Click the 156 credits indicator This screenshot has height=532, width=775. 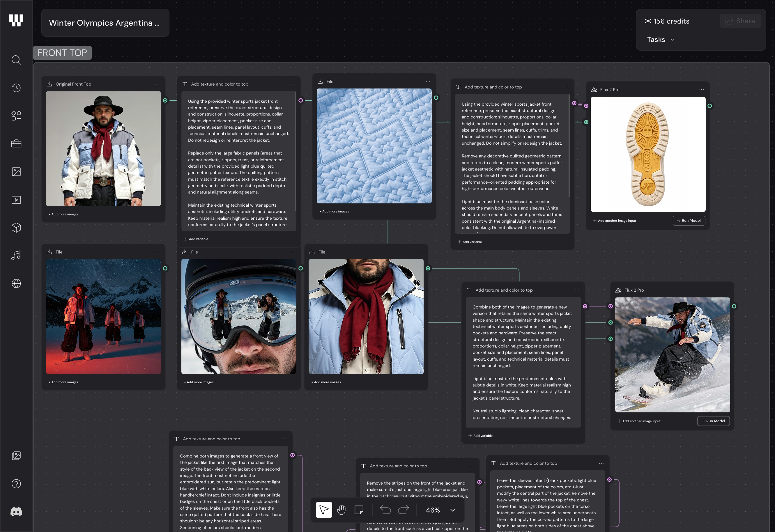click(667, 21)
